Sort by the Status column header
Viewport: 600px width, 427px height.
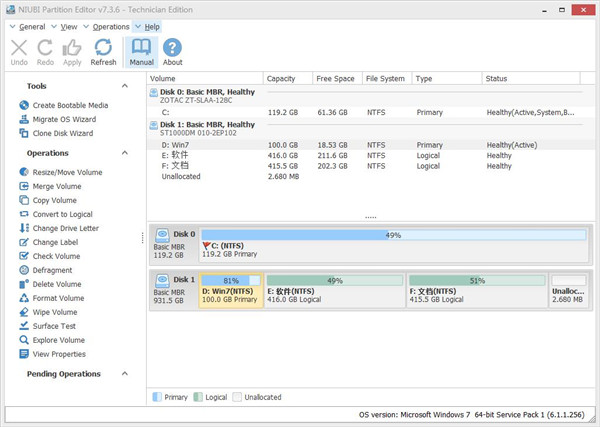tap(531, 78)
